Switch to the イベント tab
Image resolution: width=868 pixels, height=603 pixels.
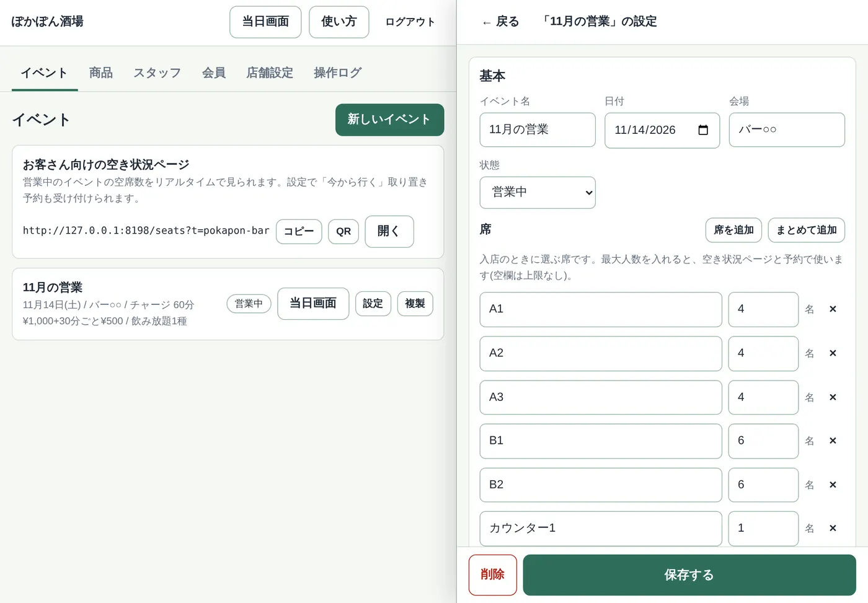point(44,73)
